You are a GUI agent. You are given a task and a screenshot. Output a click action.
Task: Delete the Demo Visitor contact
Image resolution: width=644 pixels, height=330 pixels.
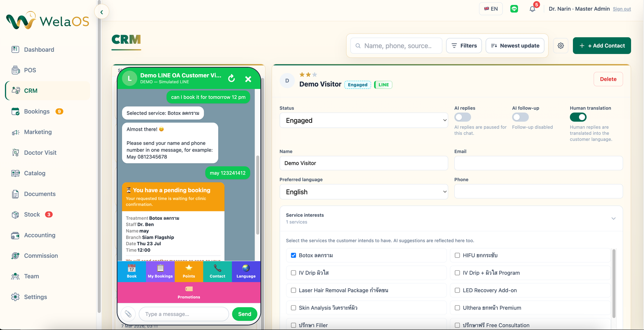(x=608, y=79)
